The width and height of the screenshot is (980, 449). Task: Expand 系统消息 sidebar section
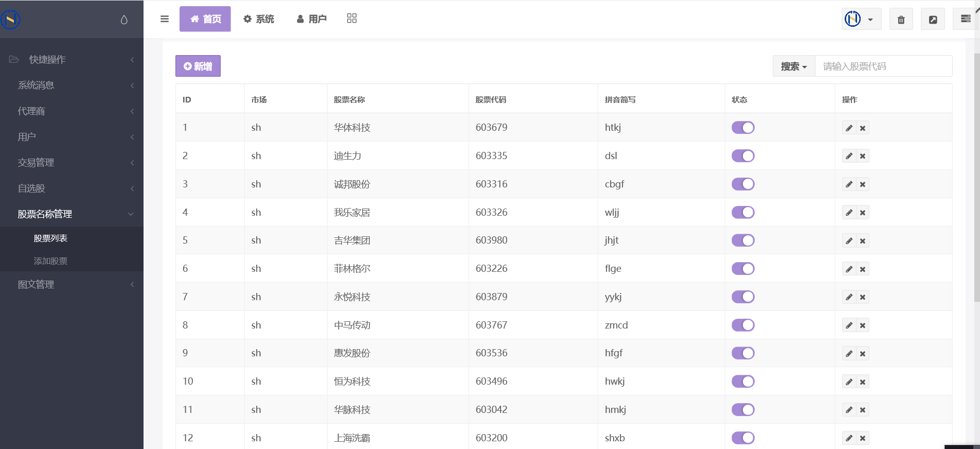[x=72, y=85]
